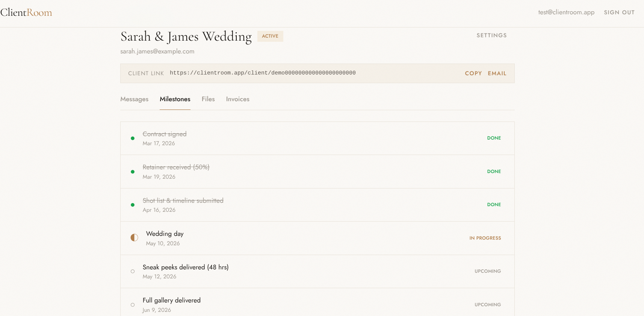Click UPCOMING status on Sneak peeks row
644x316 pixels.
(488, 271)
